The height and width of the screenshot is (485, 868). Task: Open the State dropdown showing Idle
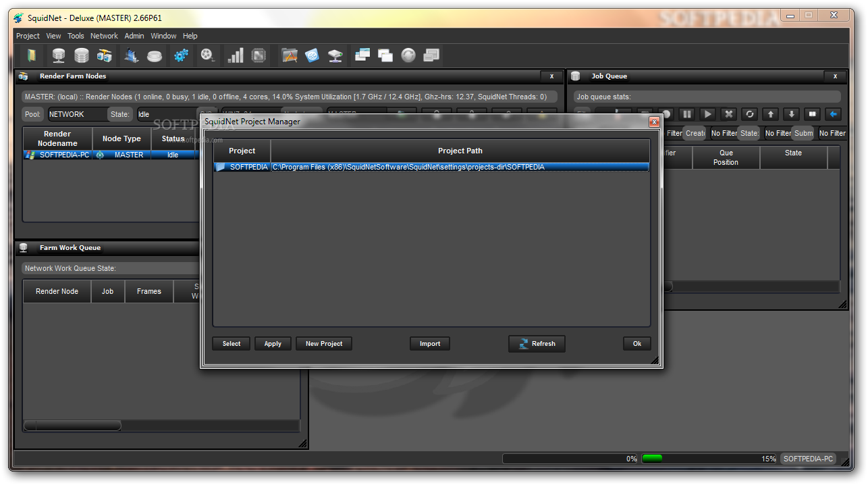click(167, 115)
